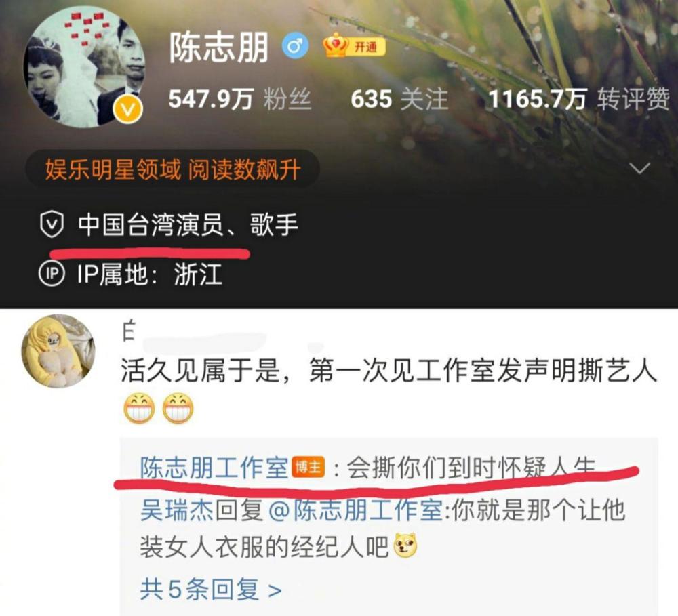
Task: Tap the 娱乐明星领域 阅读数飙升 banner
Action: tap(172, 169)
